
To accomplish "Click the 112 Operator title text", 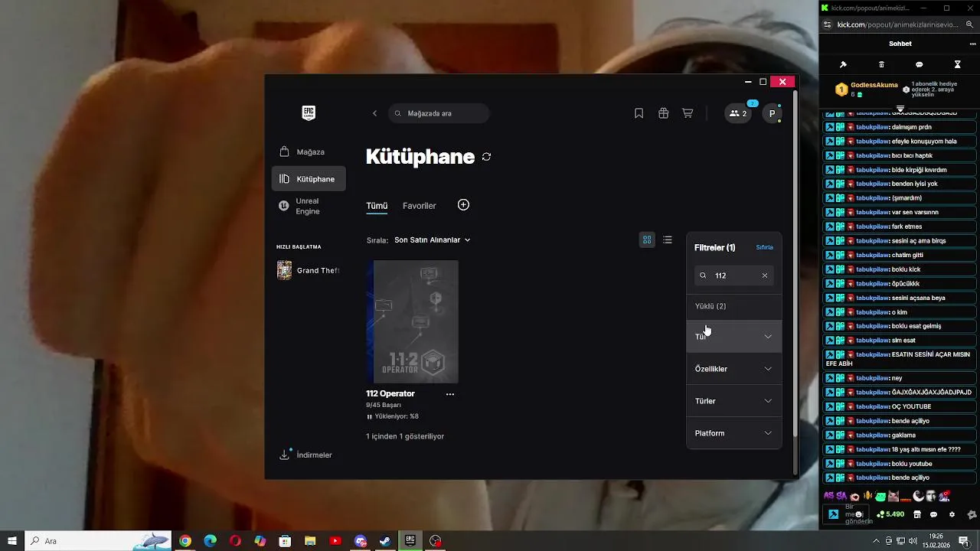I will click(x=390, y=393).
